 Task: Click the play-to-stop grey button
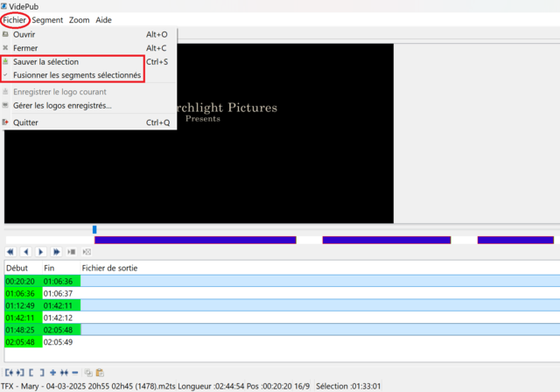72,252
